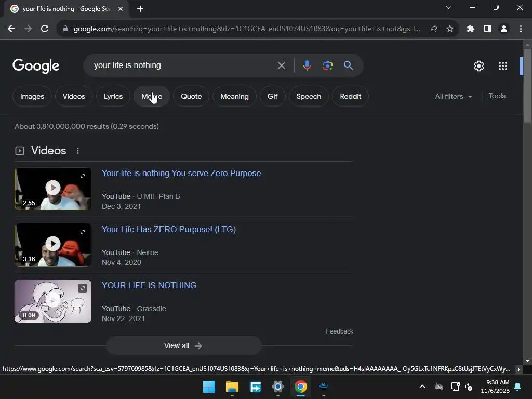532x399 pixels.
Task: Filter results by Gif
Action: click(272, 96)
